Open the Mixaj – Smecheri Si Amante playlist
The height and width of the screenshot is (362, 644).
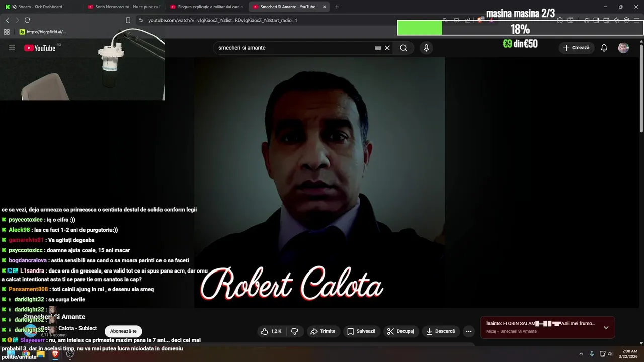[511, 332]
